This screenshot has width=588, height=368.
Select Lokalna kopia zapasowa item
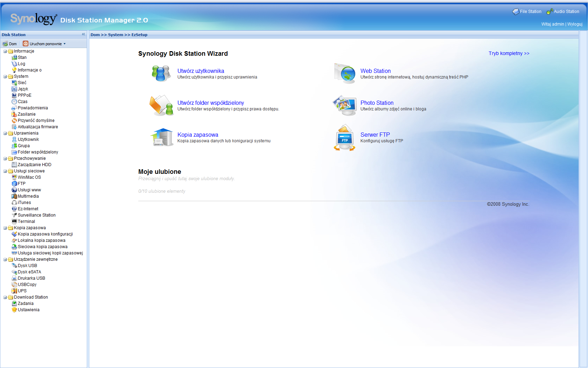42,240
